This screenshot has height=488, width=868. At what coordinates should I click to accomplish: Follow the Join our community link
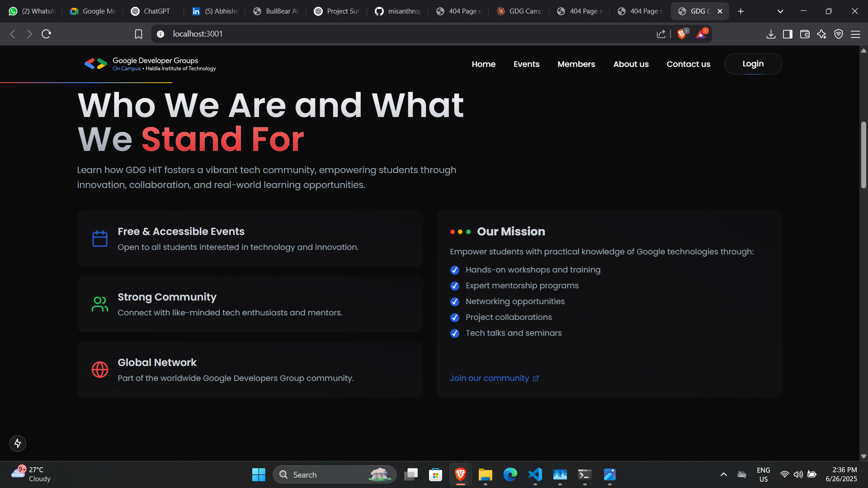click(x=494, y=379)
